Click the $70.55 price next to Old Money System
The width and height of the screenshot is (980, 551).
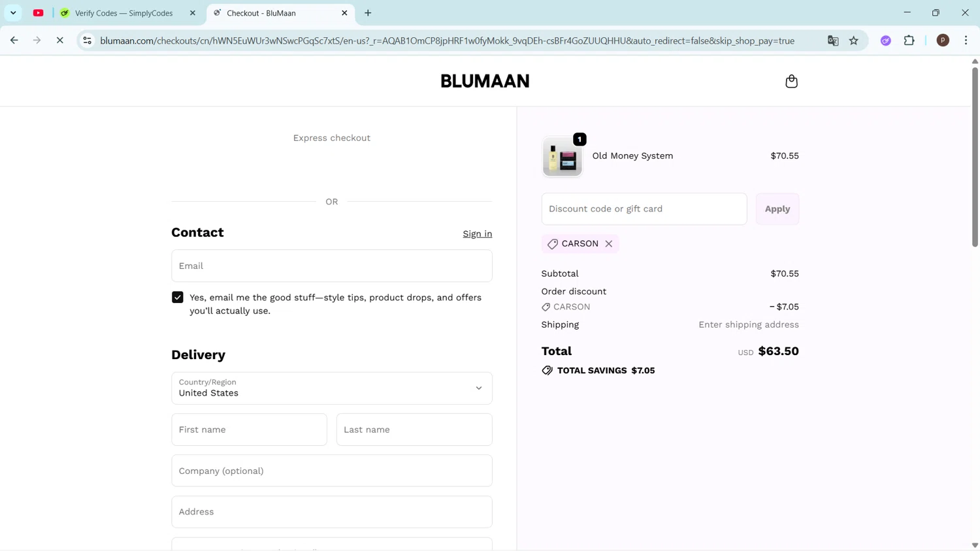coord(784,156)
